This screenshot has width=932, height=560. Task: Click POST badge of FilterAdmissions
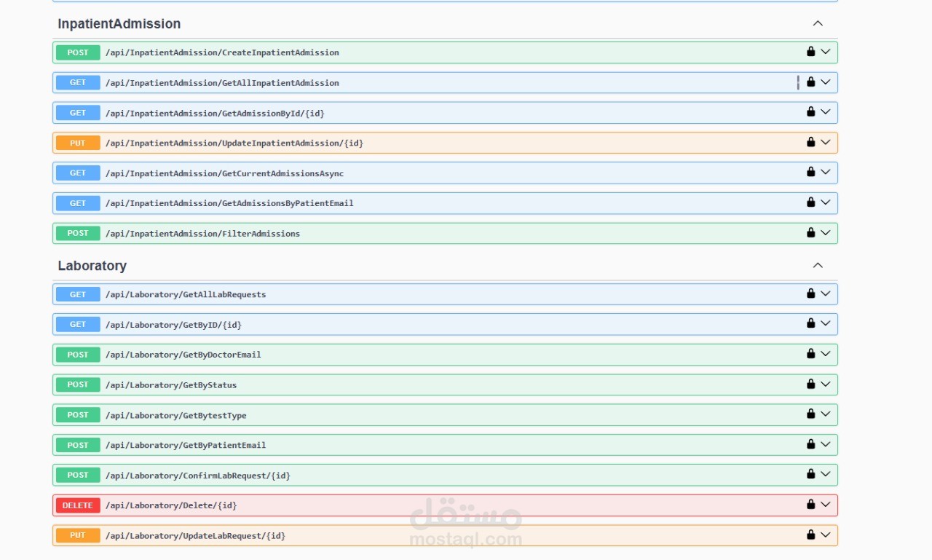point(78,233)
